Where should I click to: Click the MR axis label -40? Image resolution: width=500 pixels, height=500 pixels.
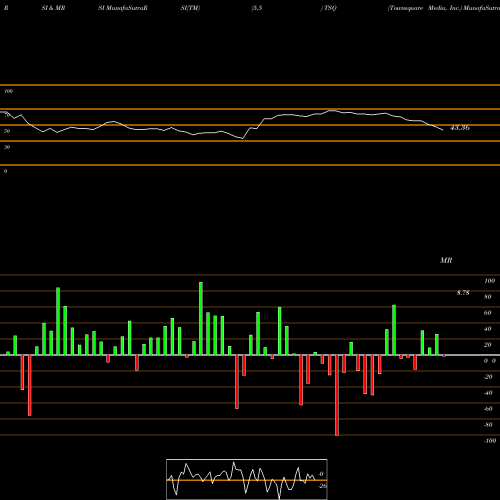[488, 393]
